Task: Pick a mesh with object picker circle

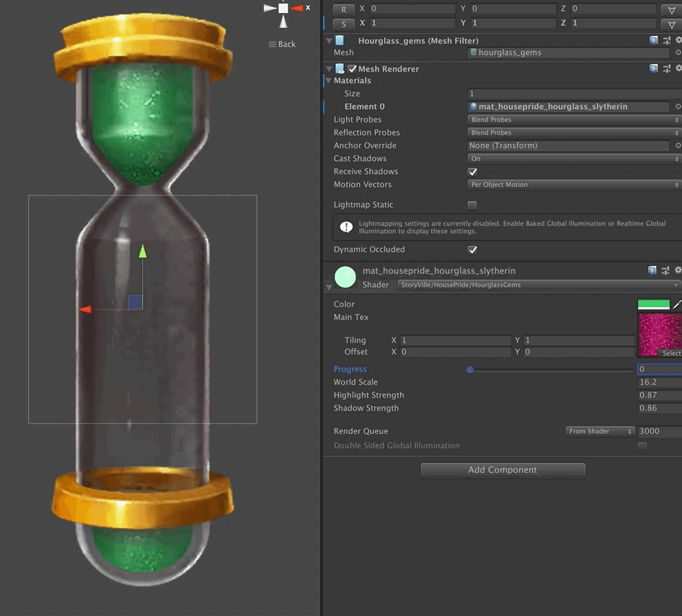Action: click(678, 52)
